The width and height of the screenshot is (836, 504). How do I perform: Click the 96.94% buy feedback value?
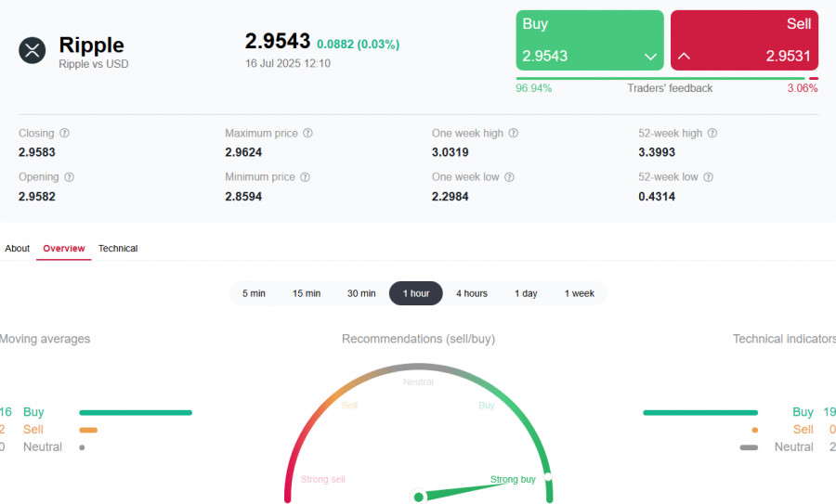[534, 88]
